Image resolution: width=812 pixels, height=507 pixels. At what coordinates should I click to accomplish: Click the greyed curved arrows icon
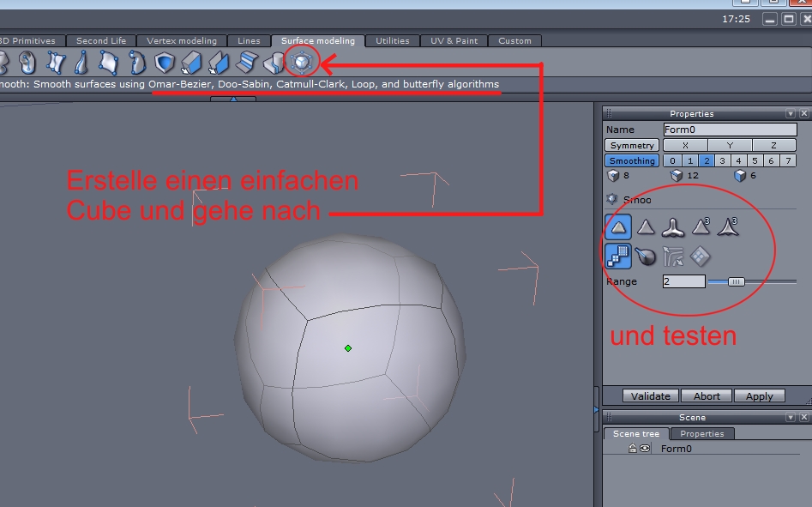coord(673,257)
